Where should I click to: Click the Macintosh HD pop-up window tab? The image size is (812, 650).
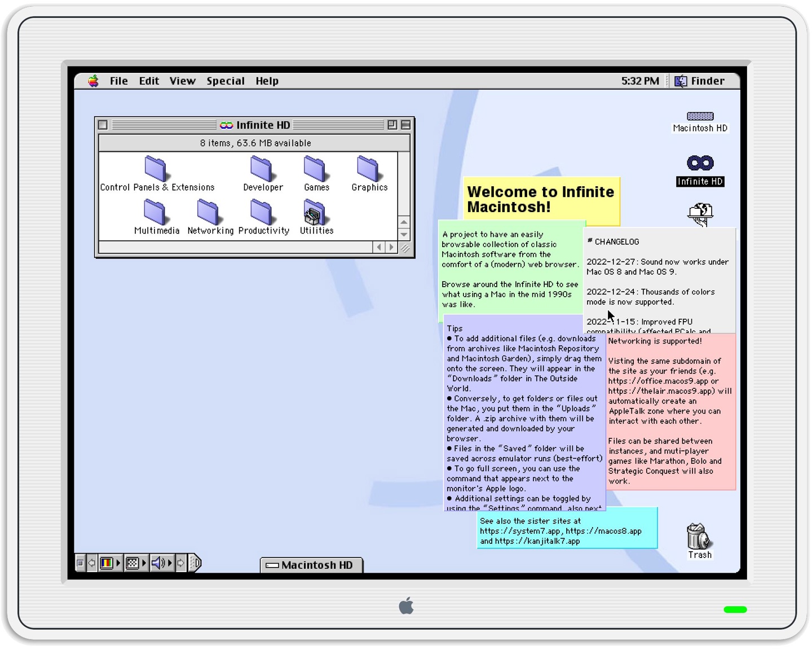point(311,565)
